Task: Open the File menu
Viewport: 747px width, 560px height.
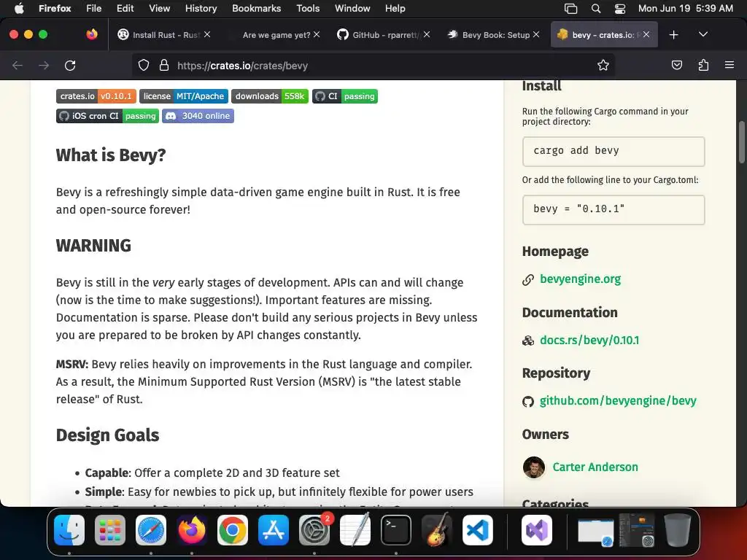Action: pos(94,9)
